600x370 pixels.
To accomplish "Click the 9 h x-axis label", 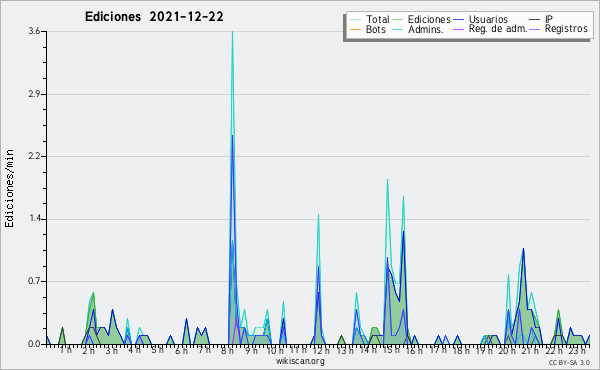I will coord(251,350).
